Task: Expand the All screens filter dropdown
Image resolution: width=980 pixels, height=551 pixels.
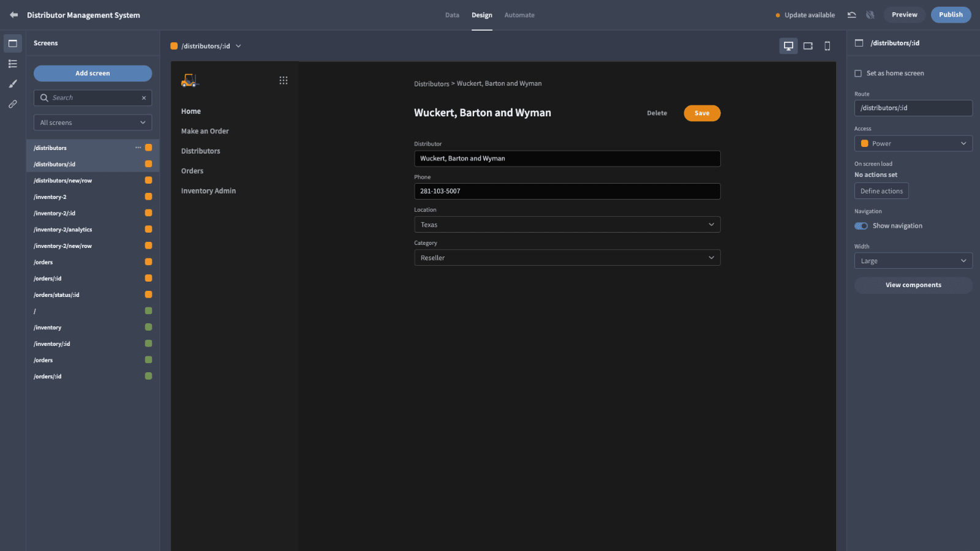Action: tap(92, 122)
